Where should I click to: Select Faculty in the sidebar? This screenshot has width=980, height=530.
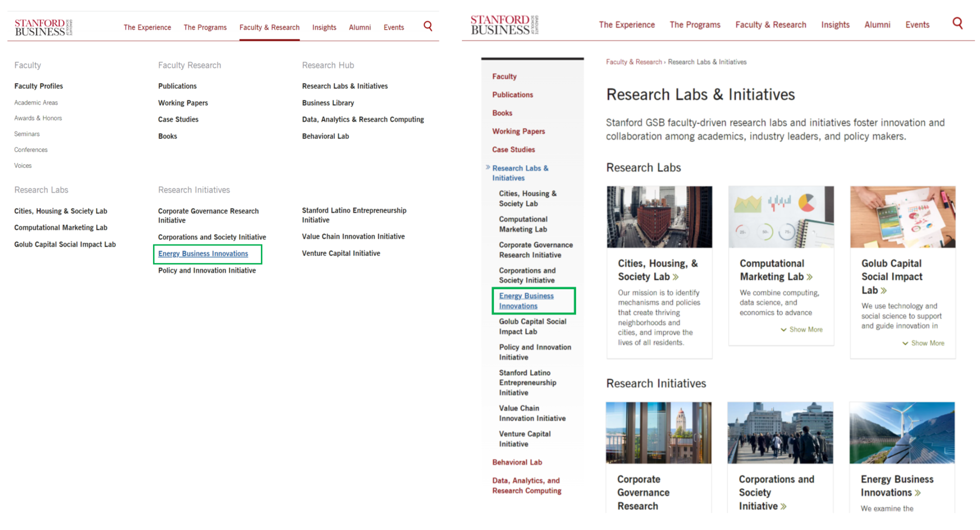click(504, 77)
